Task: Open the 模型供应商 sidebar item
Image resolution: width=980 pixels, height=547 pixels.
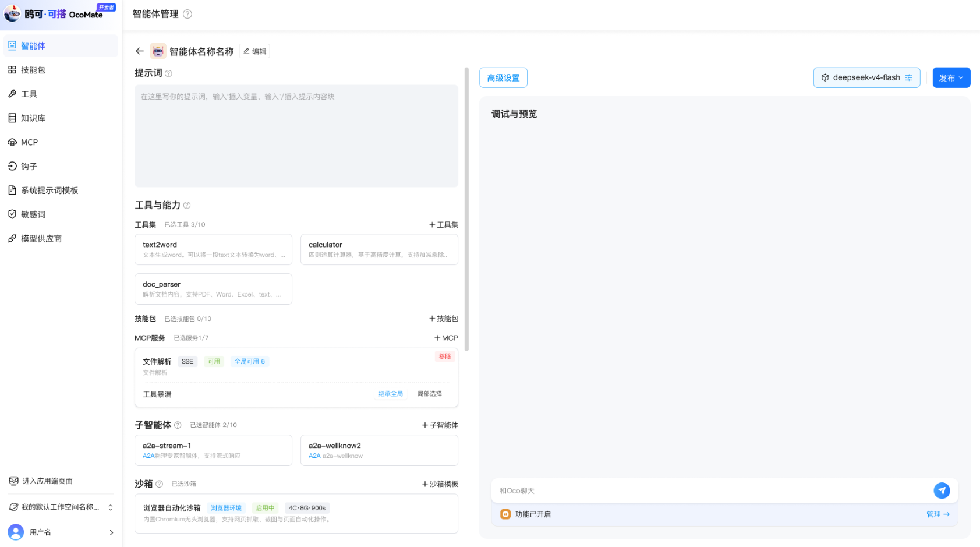Action: click(x=61, y=238)
